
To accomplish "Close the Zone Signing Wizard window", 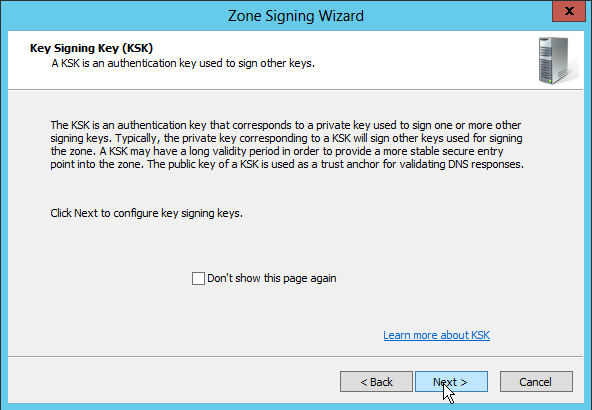I will tap(569, 11).
